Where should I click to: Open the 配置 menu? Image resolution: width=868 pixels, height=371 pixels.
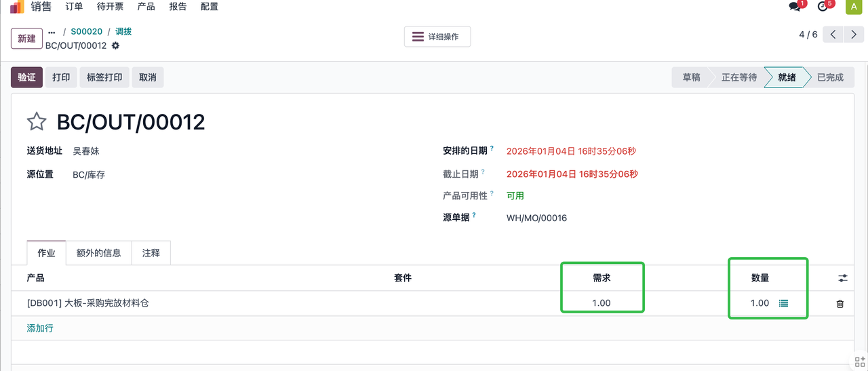pyautogui.click(x=210, y=7)
